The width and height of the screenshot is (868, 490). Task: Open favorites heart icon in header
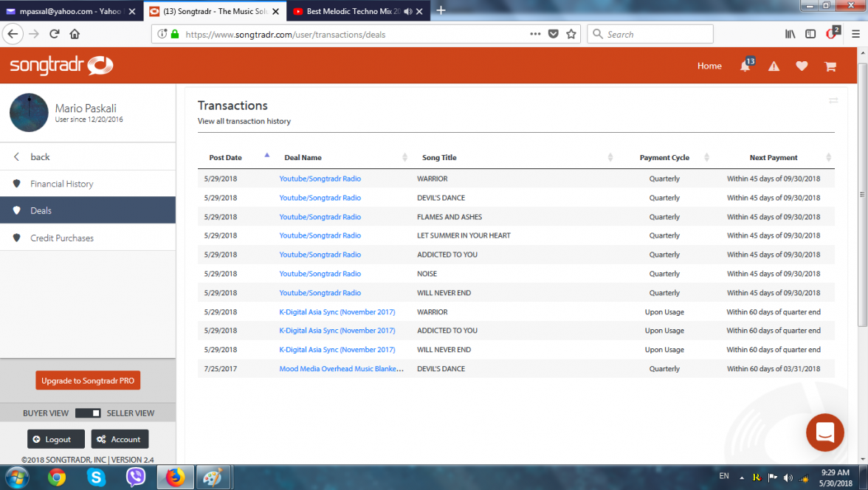click(802, 66)
